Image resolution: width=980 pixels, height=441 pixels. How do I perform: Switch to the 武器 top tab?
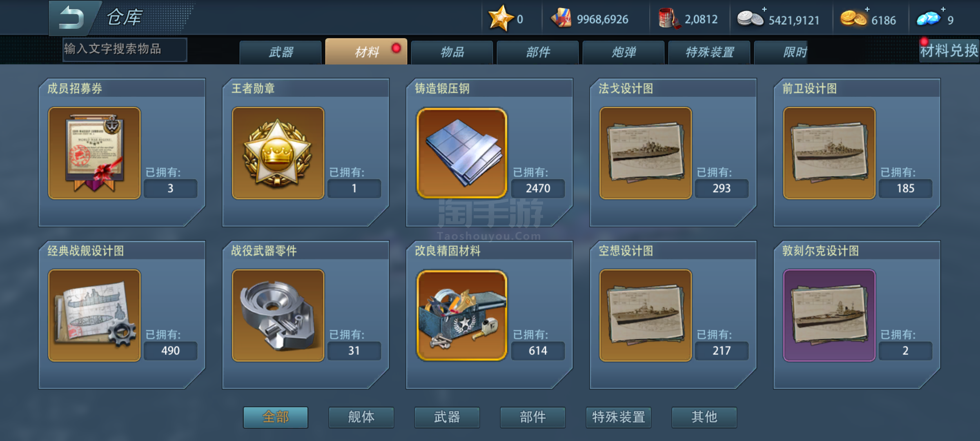click(x=281, y=52)
